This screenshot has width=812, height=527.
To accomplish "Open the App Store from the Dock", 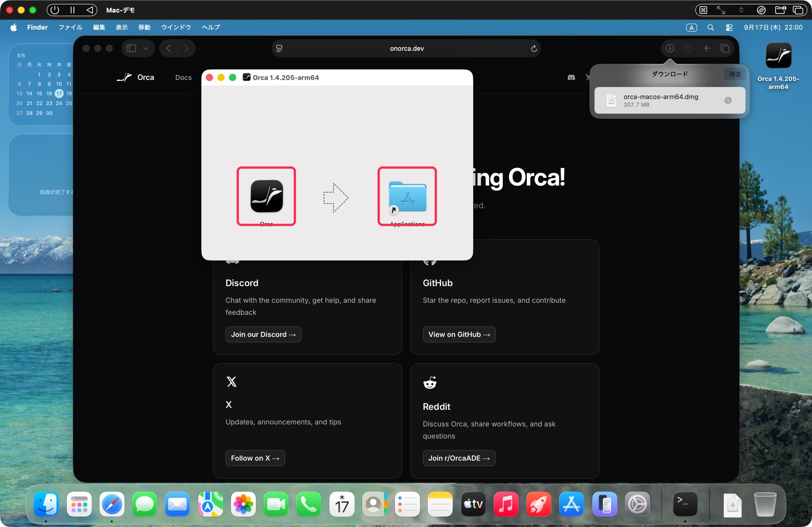I will [572, 504].
